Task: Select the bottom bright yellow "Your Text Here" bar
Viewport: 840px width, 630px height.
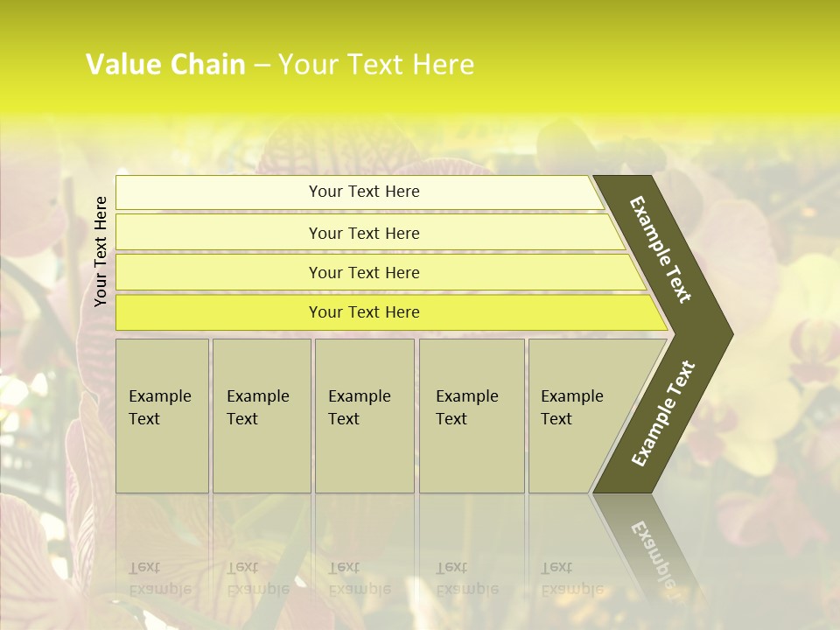Action: point(364,312)
